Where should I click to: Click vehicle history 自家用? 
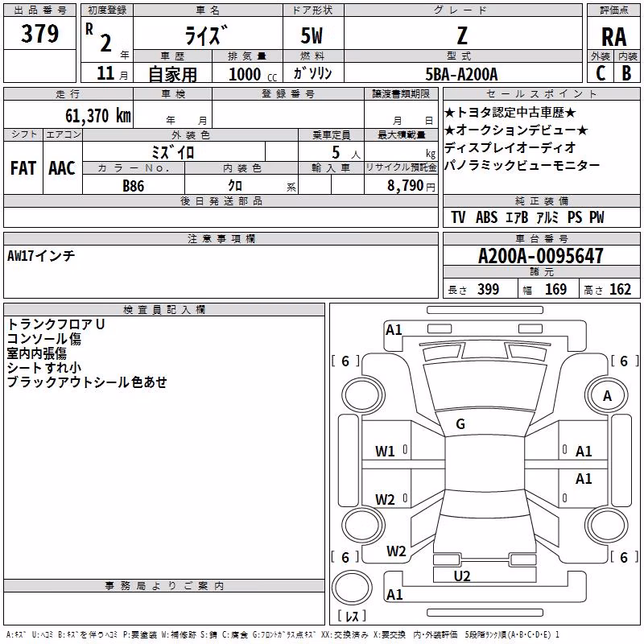click(x=172, y=74)
